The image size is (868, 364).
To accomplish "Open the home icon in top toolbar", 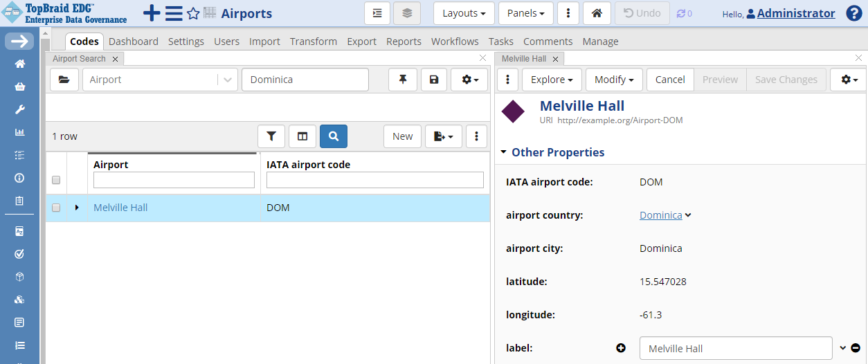I will click(597, 13).
